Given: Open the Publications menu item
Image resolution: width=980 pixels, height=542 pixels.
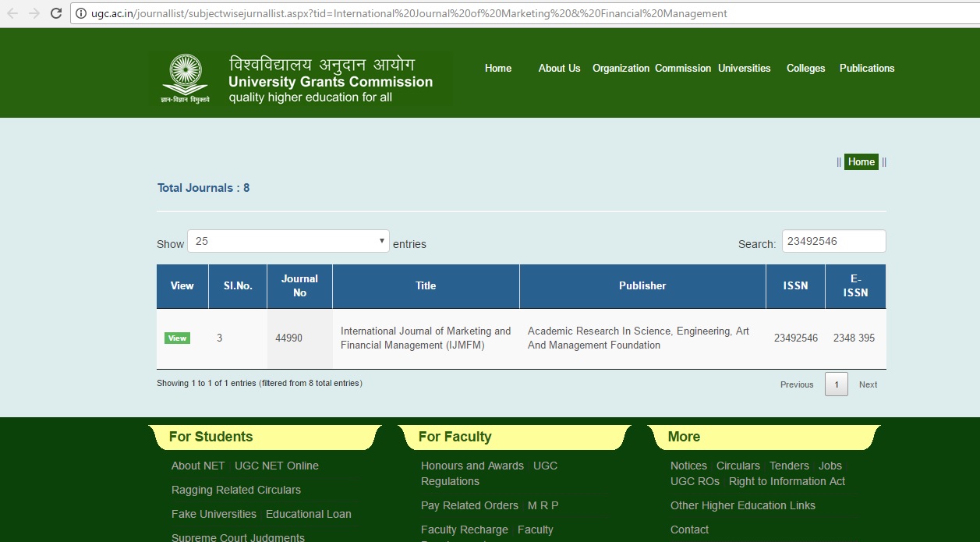Looking at the screenshot, I should 866,69.
